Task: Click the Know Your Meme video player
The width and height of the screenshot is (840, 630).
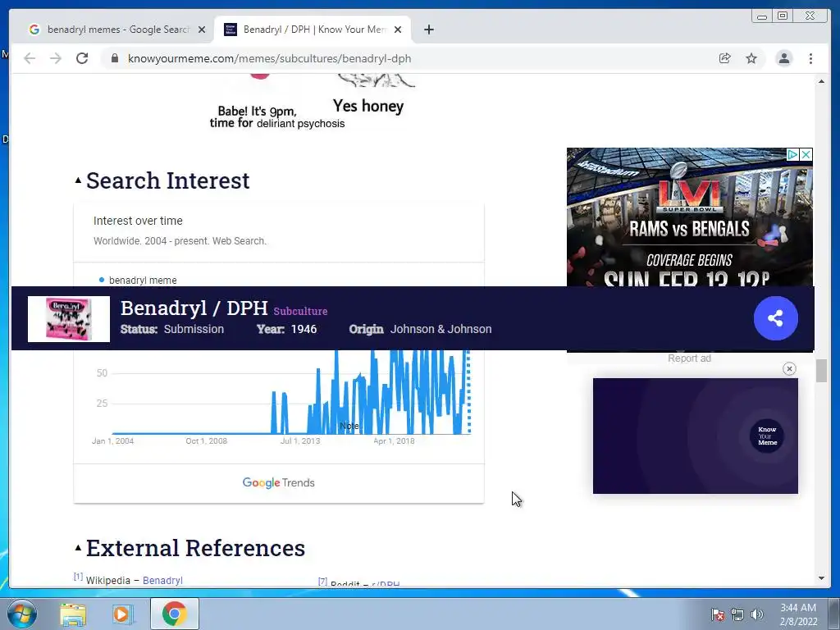Action: pyautogui.click(x=696, y=436)
